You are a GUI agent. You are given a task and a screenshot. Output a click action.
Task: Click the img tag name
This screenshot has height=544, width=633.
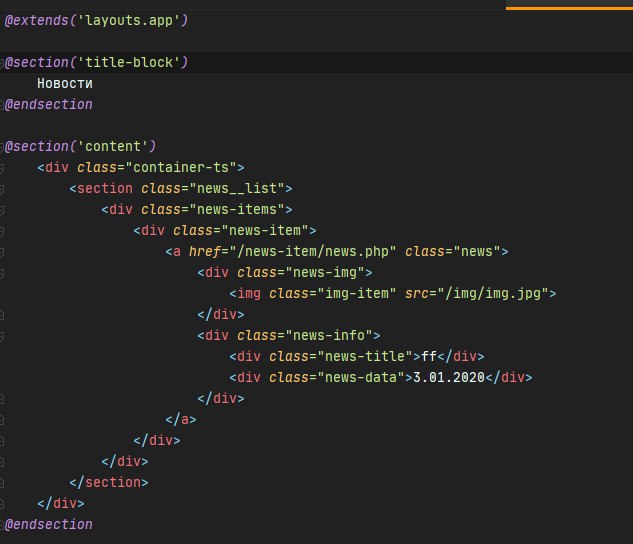click(249, 293)
